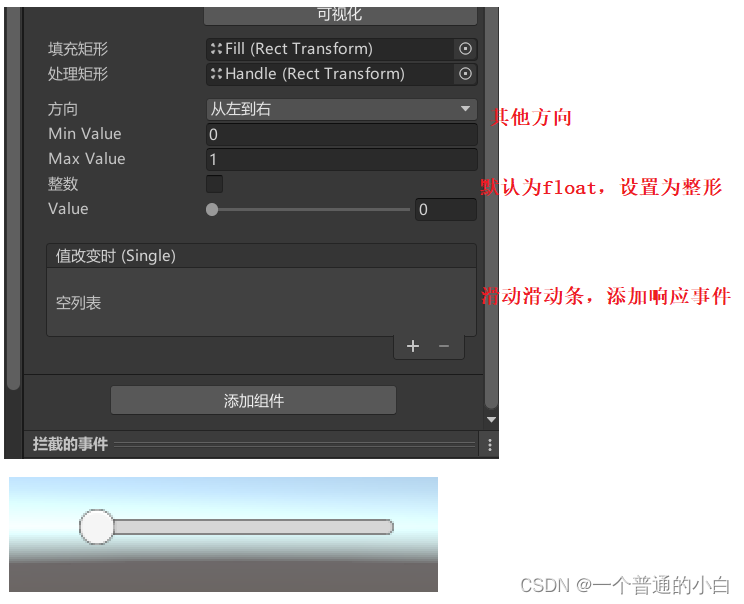This screenshot has height=604, width=744.
Task: Click the 拦截的事件 preview header
Action: [70, 444]
